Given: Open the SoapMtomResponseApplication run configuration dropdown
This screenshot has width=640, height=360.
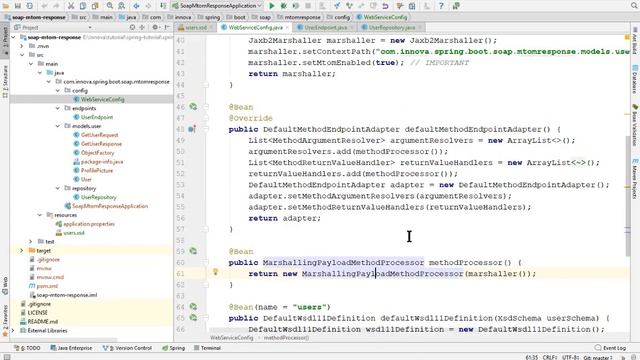Looking at the screenshot, I should [x=217, y=6].
